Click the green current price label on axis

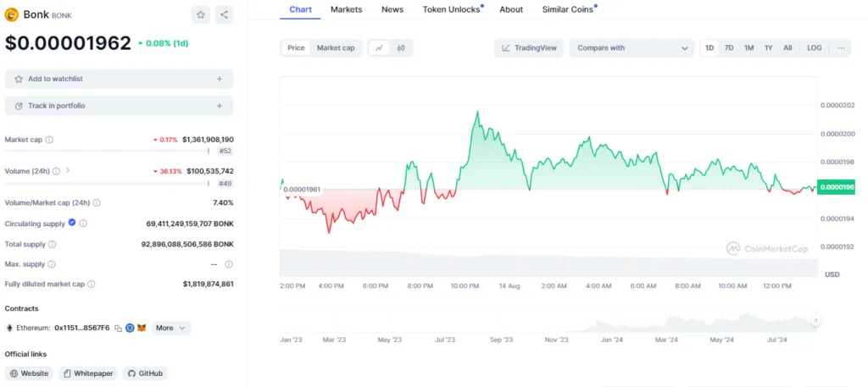tap(836, 187)
